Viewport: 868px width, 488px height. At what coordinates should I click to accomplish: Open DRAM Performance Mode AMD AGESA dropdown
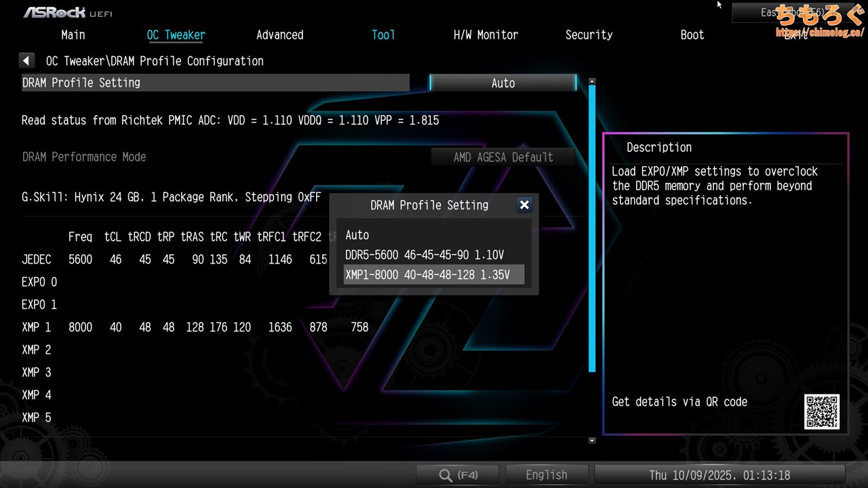click(502, 157)
